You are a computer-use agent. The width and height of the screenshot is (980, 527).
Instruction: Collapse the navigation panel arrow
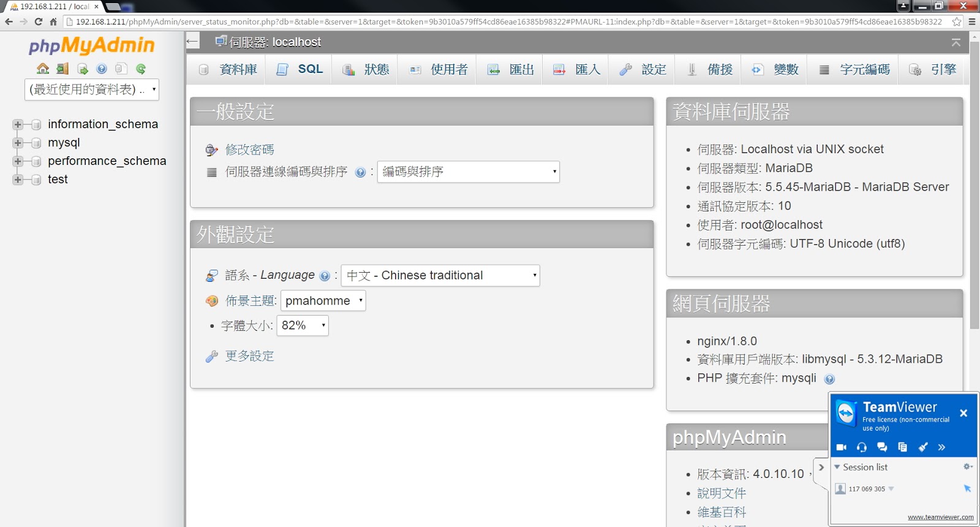[x=192, y=42]
